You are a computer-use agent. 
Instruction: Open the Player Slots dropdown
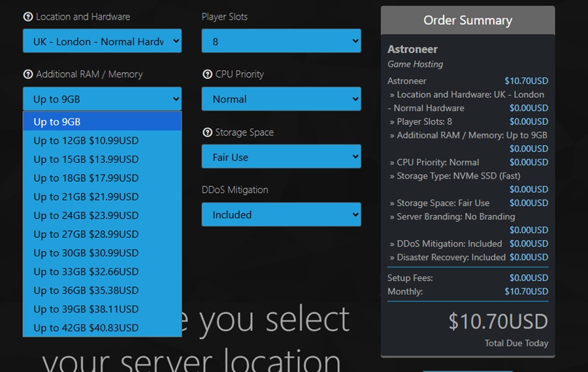point(281,41)
